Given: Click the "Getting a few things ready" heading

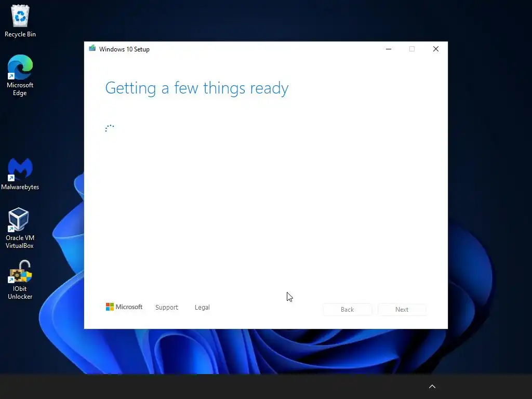Looking at the screenshot, I should [x=197, y=88].
